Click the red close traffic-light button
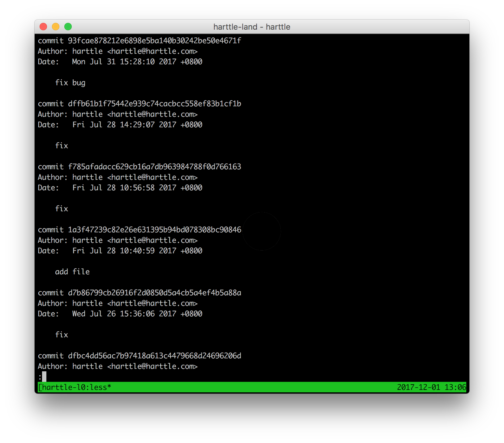504x443 pixels. click(43, 27)
